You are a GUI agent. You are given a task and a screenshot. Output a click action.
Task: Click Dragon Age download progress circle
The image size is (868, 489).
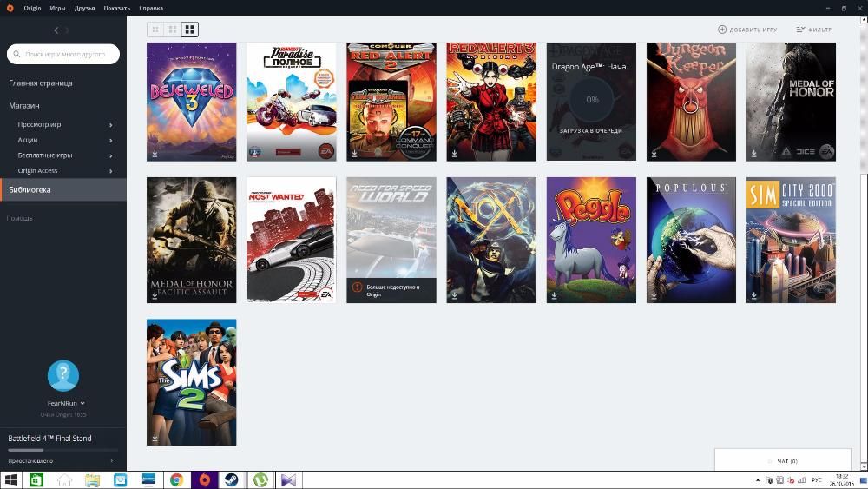click(x=592, y=100)
